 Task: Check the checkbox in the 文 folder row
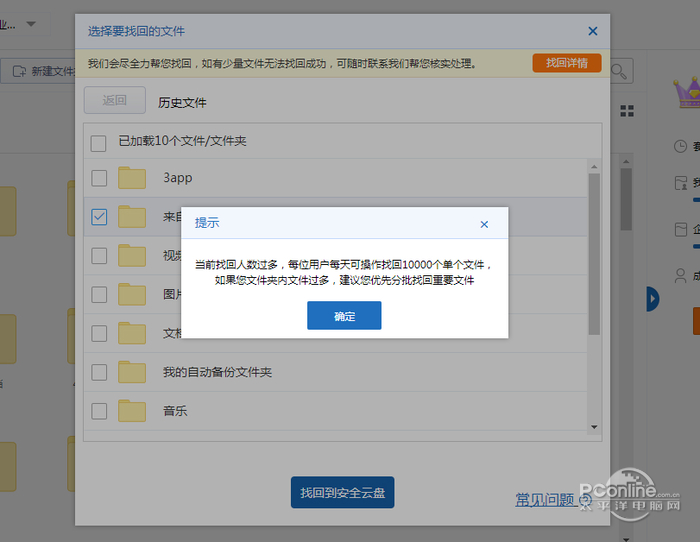99,334
